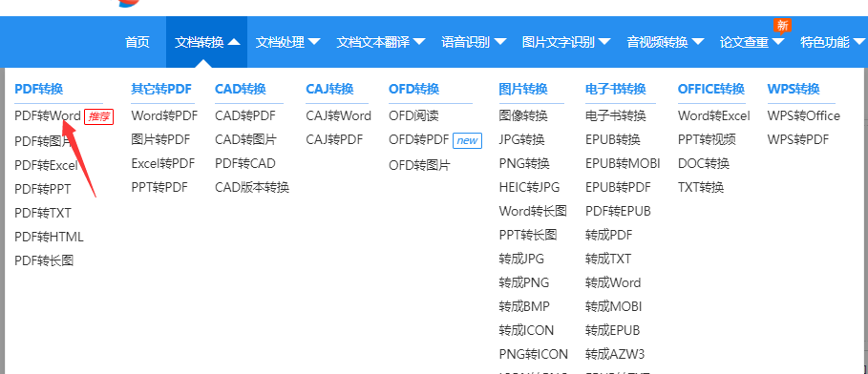Expand the 语音识别 dropdown menu
This screenshot has width=868, height=374.
pyautogui.click(x=474, y=42)
